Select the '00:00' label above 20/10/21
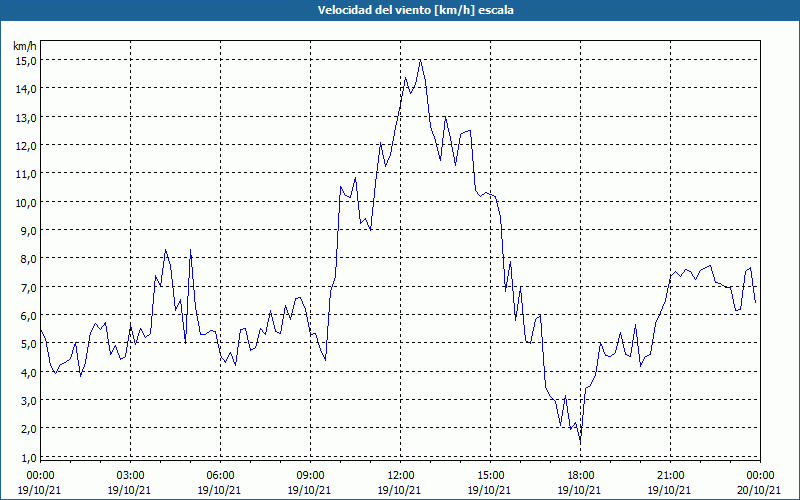The width and height of the screenshot is (800, 500). [760, 476]
